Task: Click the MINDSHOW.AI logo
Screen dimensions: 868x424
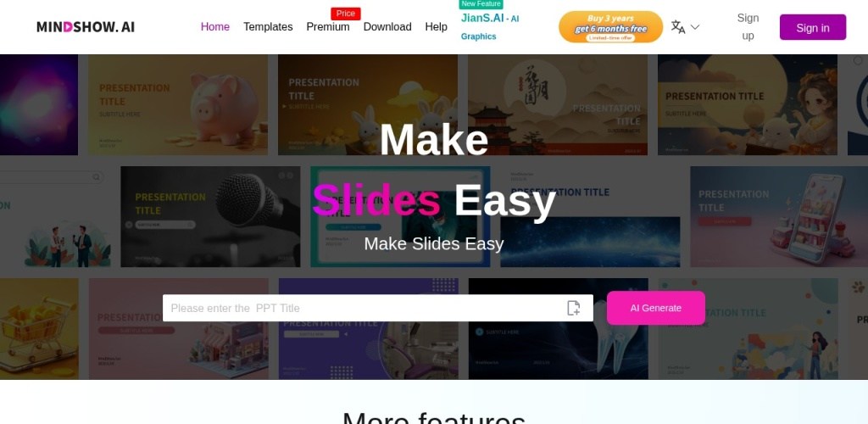Action: (86, 26)
